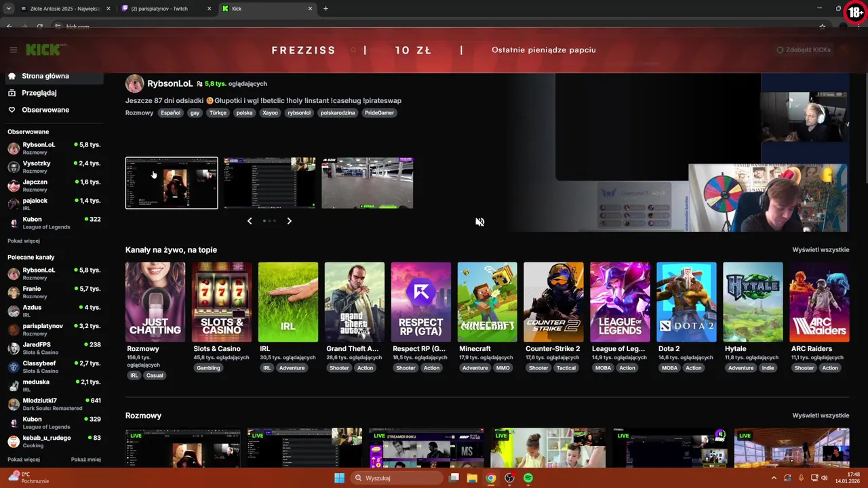
Task: Select the Xayoo tag
Action: (x=270, y=113)
